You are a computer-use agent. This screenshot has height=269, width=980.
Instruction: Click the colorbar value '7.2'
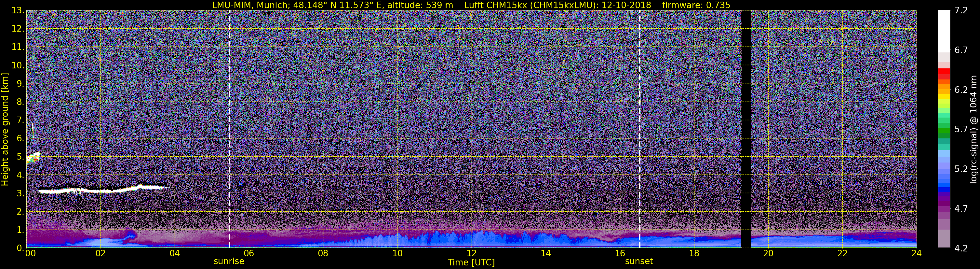(x=961, y=11)
